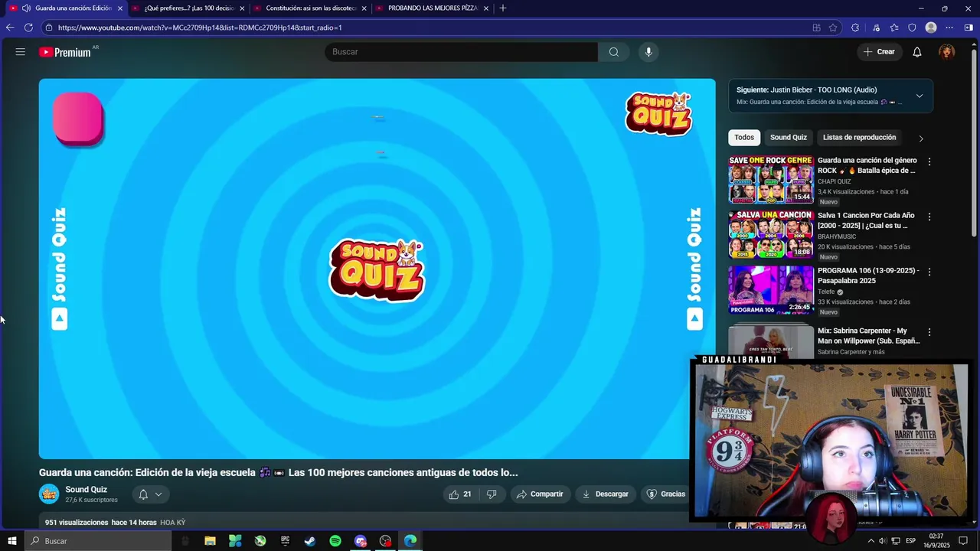Click the Crear button
Screen dimensions: 980x551
coord(879,52)
